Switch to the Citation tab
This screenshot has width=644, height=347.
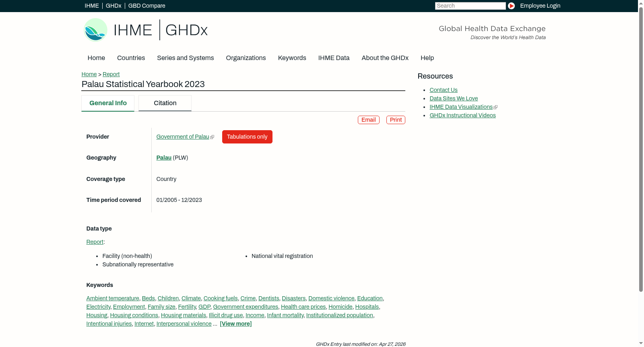click(165, 103)
